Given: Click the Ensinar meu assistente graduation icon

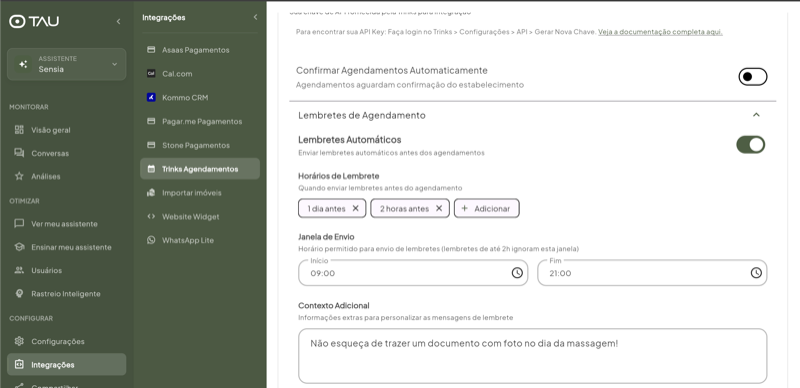Looking at the screenshot, I should pyautogui.click(x=19, y=247).
